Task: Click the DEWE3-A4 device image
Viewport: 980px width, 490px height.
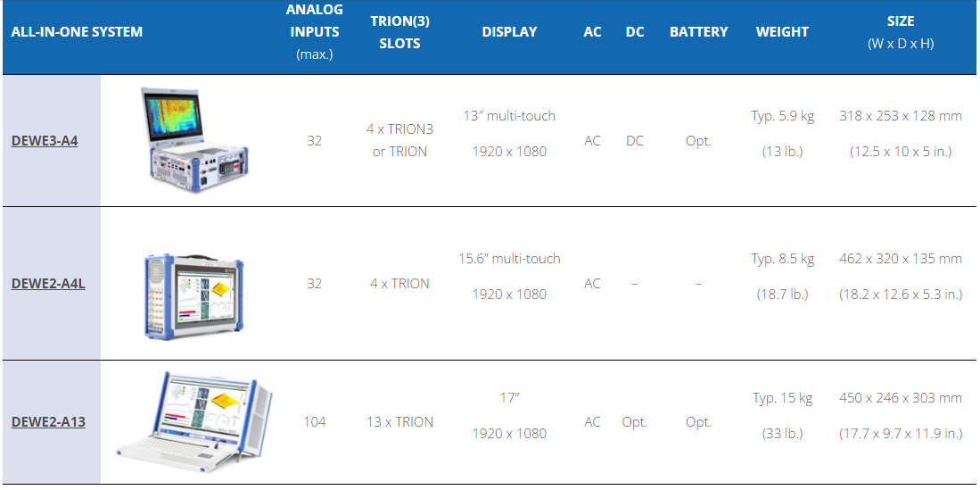Action: pyautogui.click(x=190, y=141)
